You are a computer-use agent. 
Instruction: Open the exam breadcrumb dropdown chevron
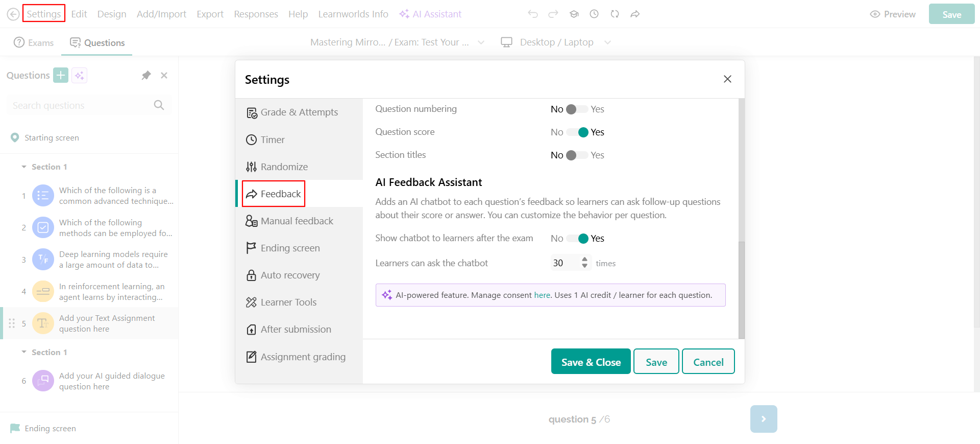[x=481, y=42]
